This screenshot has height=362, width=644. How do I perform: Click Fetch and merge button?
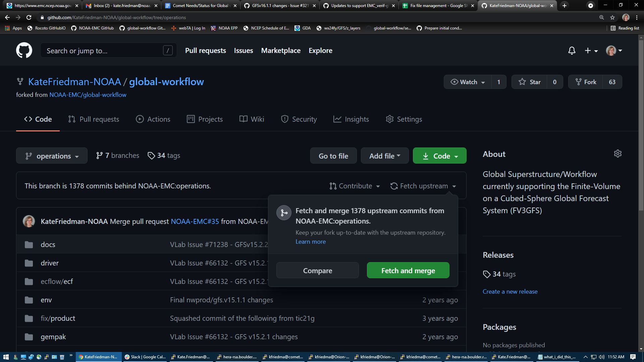(x=408, y=270)
